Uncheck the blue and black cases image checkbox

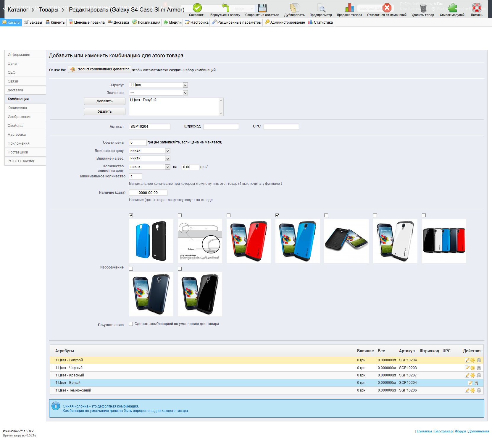coord(131,216)
